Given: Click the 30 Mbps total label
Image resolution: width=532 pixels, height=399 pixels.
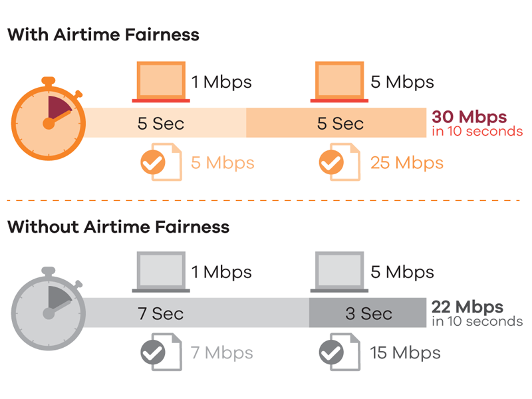Looking at the screenshot, I should tap(469, 117).
